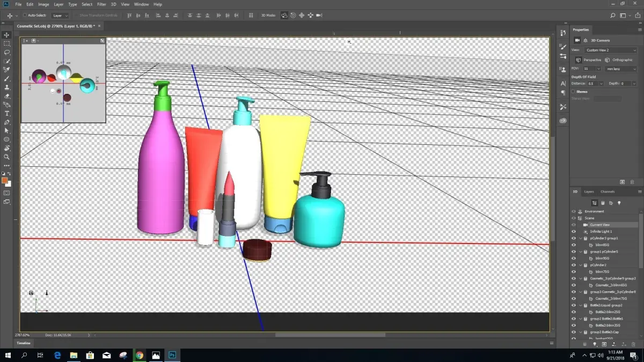This screenshot has height=362, width=644.
Task: Enable the Auto-Select checkbox
Action: [x=25, y=15]
